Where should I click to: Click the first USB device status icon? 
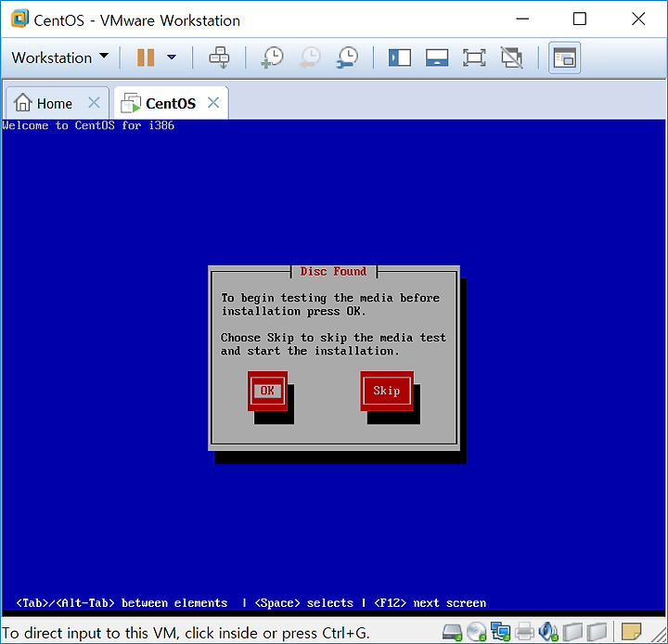[572, 632]
